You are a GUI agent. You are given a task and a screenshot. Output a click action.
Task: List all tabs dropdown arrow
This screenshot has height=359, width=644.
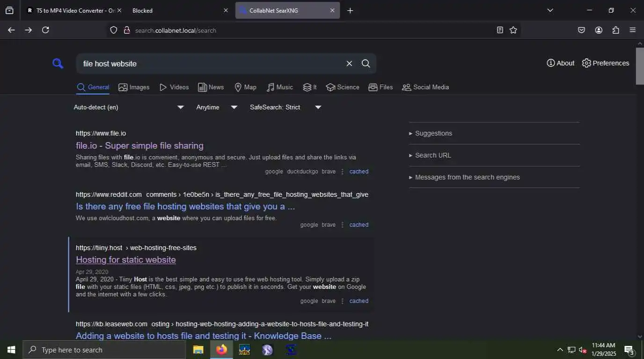pos(550,10)
